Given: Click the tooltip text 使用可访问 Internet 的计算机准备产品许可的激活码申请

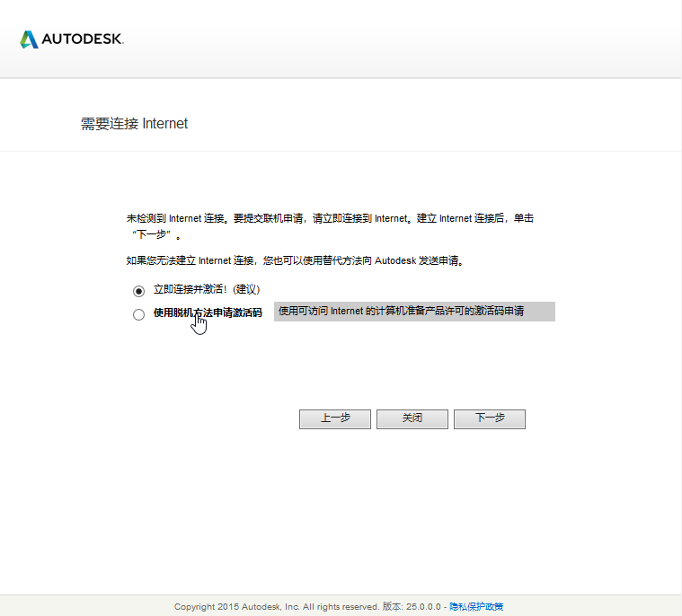Looking at the screenshot, I should pos(401,312).
